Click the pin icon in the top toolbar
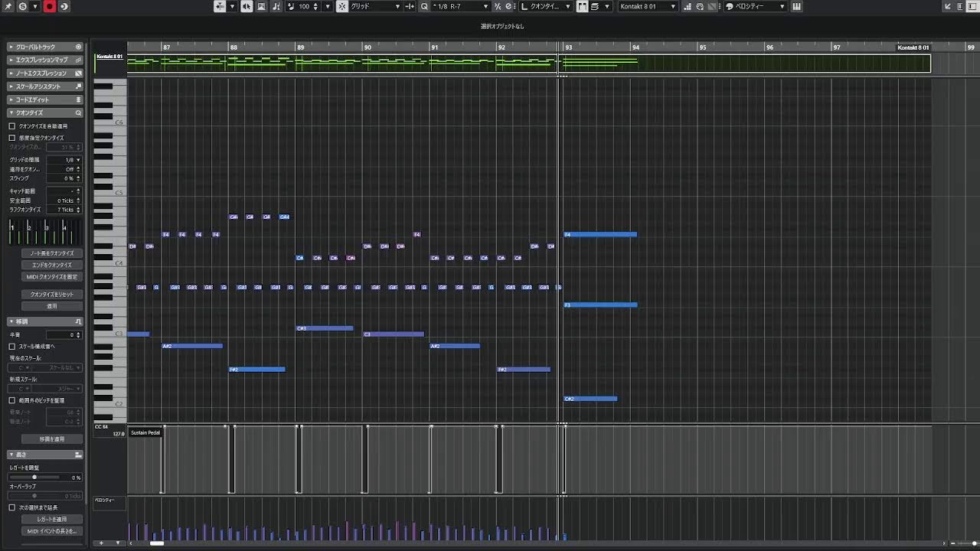The width and height of the screenshot is (980, 551). [x=8, y=6]
